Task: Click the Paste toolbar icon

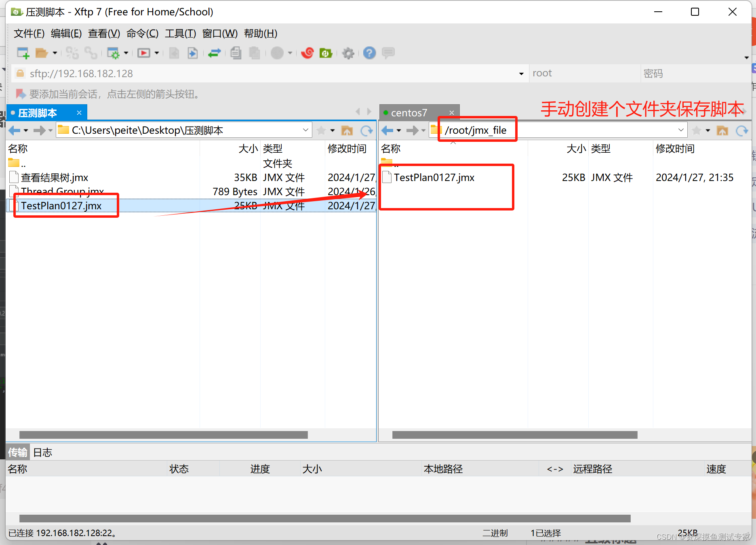Action: pos(255,53)
